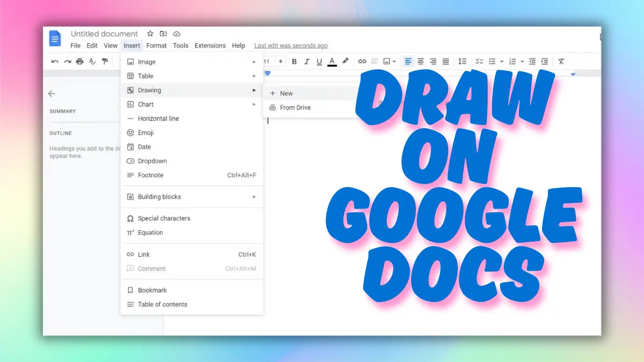
Task: Expand the Table submenu
Action: (192, 76)
